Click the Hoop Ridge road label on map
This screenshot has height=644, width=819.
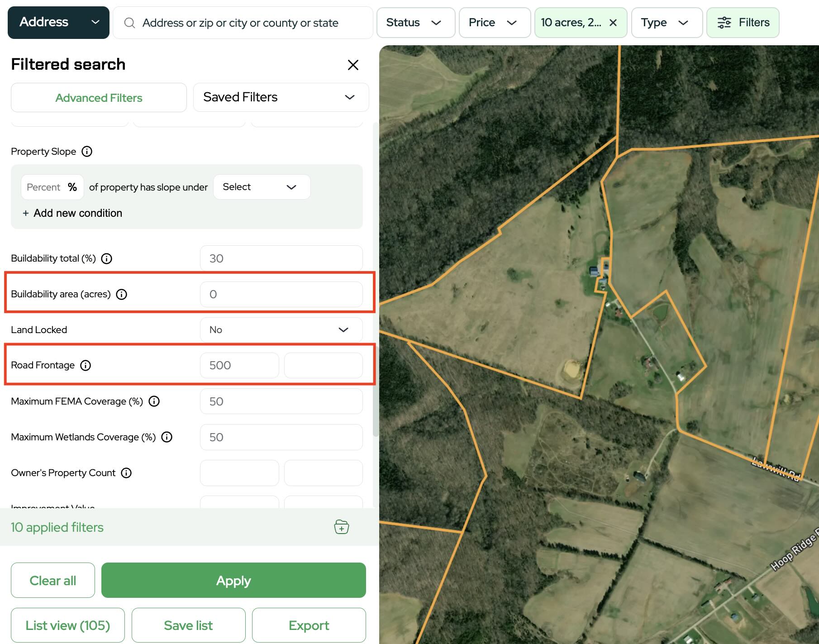(x=795, y=549)
